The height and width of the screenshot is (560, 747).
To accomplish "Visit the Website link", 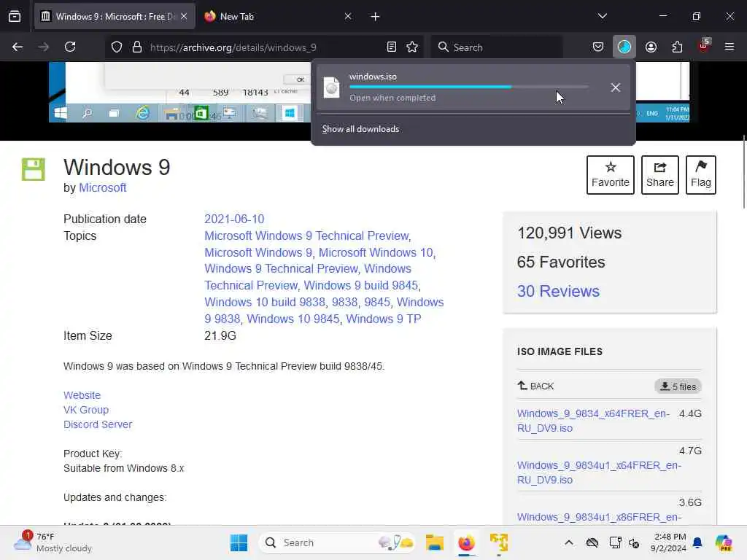I will (82, 395).
